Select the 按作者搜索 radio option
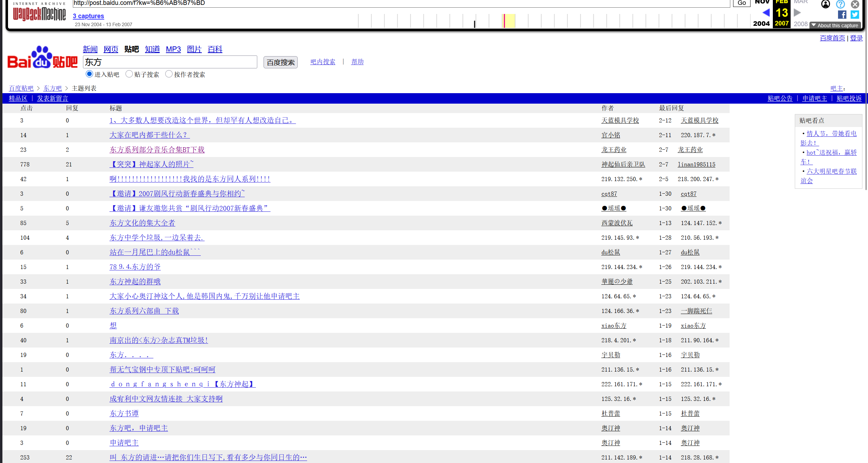868x463 pixels. tap(169, 74)
